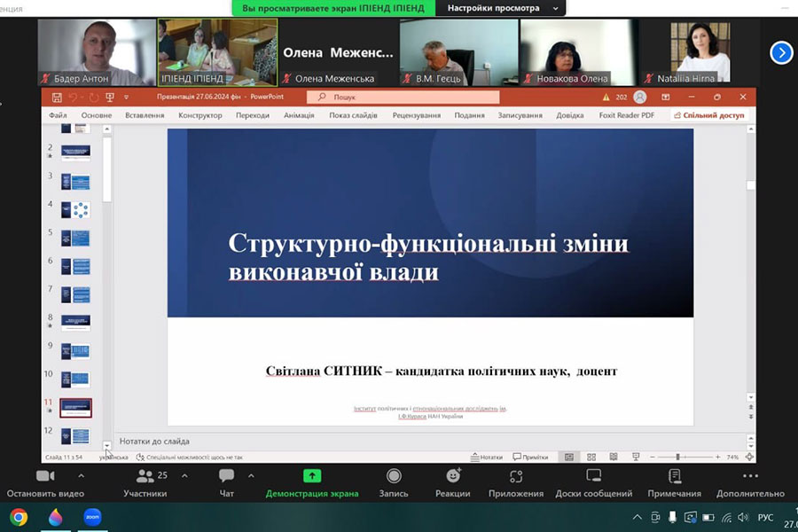798x532 pixels.
Task: Toggle Comments (Примітки) pane in status bar
Action: [x=530, y=458]
